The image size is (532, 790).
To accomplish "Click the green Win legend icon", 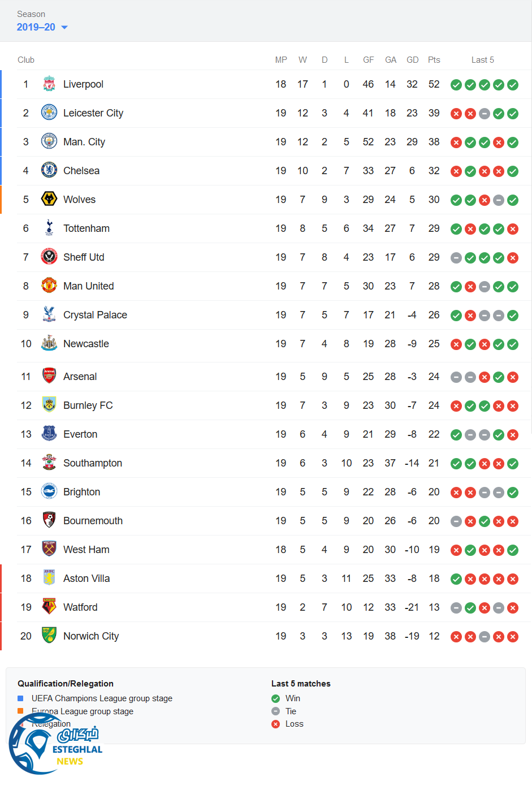I will [276, 698].
